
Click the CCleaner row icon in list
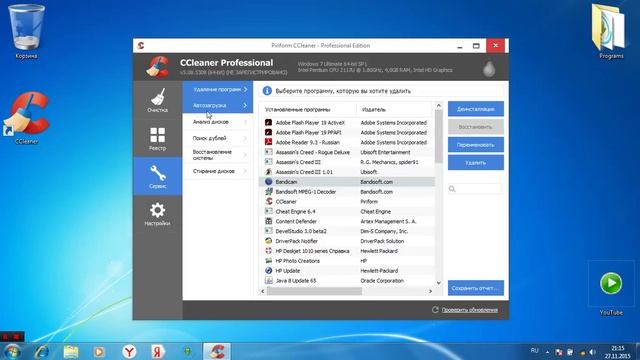click(x=268, y=201)
